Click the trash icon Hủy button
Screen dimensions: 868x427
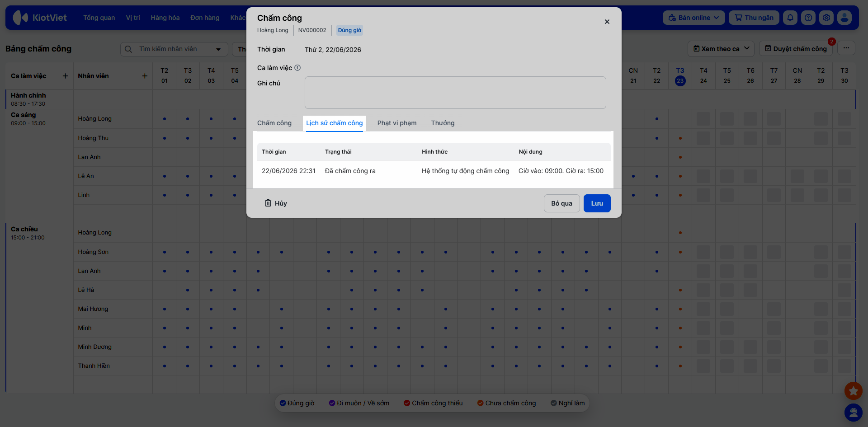(276, 203)
